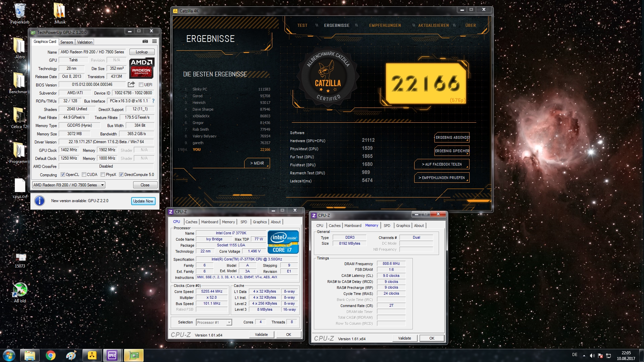Screen dimensions: 644x362
Task: Switch to the Catzilla taskbar icon
Action: coord(92,355)
